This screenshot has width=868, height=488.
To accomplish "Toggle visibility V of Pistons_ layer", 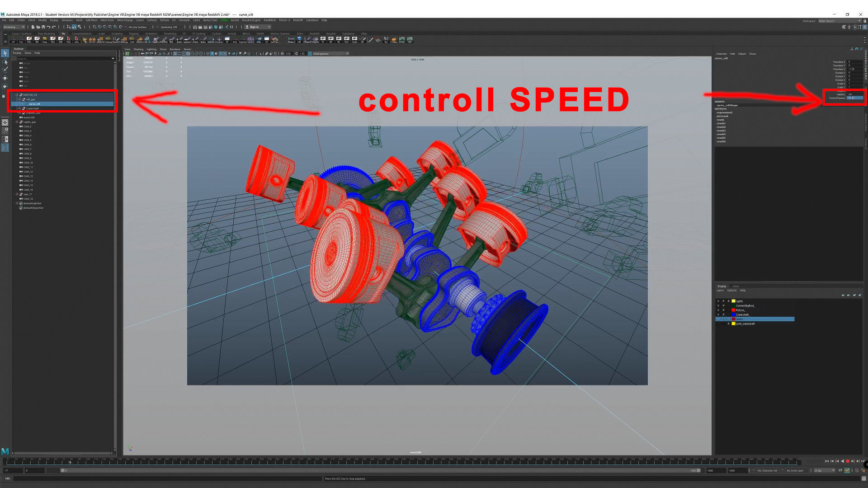I will (x=718, y=310).
